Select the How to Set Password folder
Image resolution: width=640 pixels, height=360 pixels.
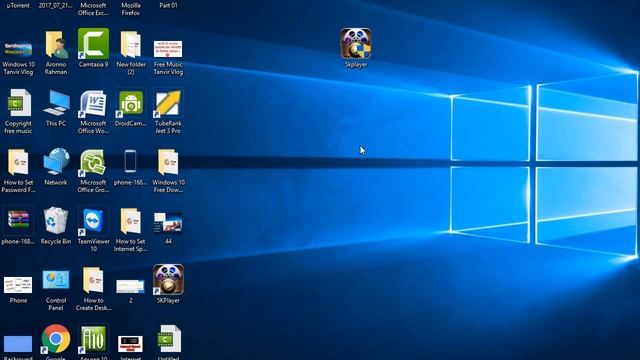pyautogui.click(x=18, y=162)
